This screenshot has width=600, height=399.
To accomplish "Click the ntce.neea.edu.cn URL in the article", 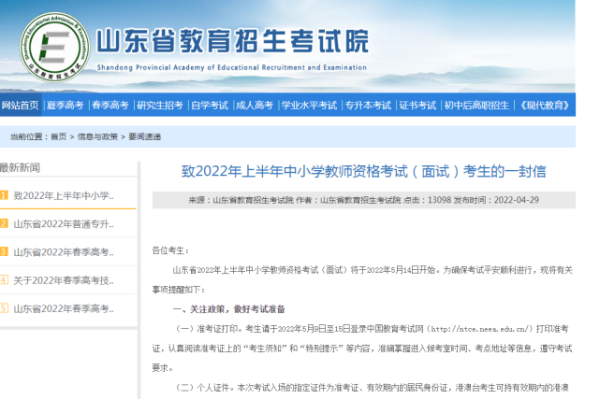I will [x=479, y=329].
